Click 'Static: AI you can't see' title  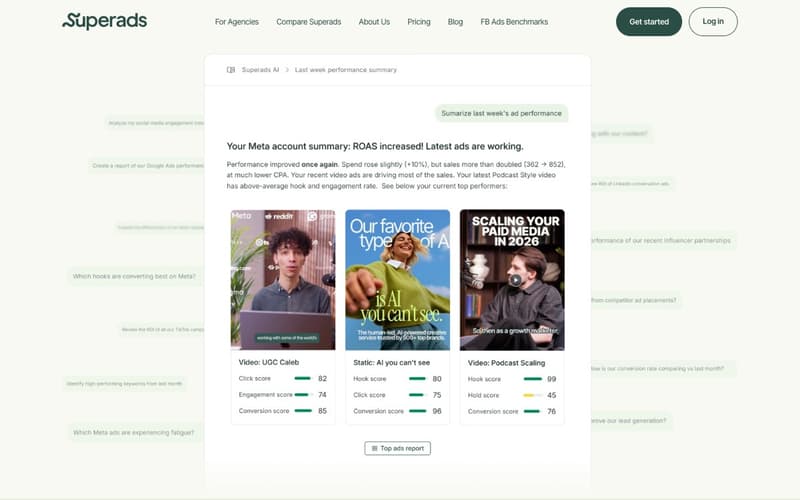(391, 363)
